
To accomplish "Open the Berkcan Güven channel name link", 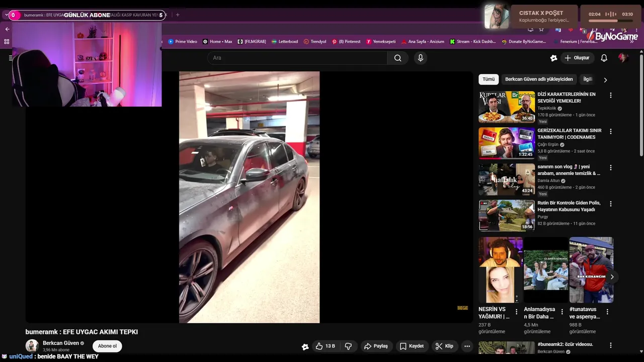I will click(x=61, y=343).
